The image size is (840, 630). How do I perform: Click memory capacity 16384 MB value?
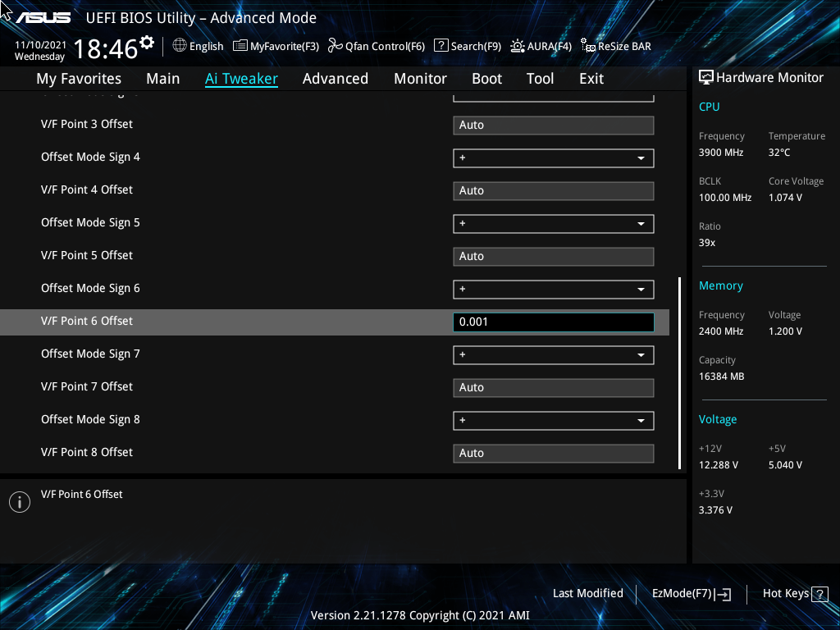(722, 377)
